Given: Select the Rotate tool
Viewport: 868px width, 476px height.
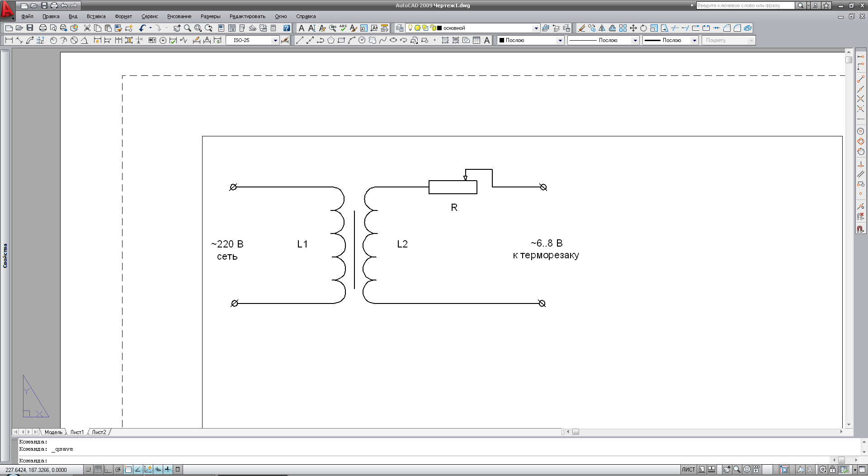Looking at the screenshot, I should (x=644, y=28).
